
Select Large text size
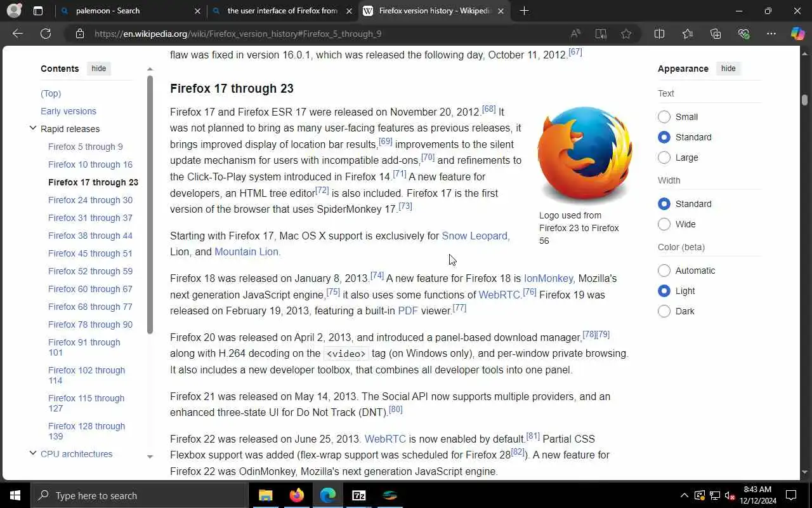coord(664,157)
